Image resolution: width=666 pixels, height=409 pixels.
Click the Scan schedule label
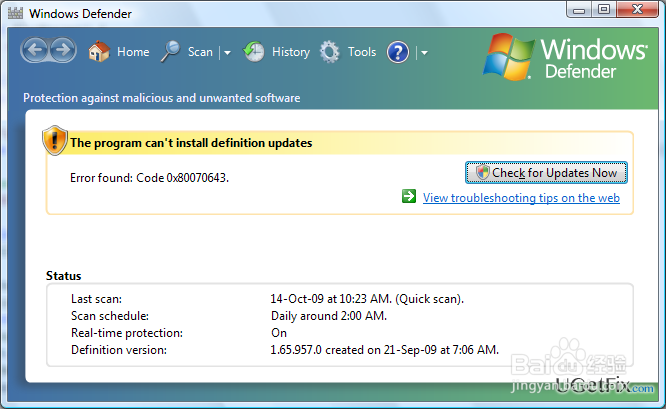[x=110, y=316]
